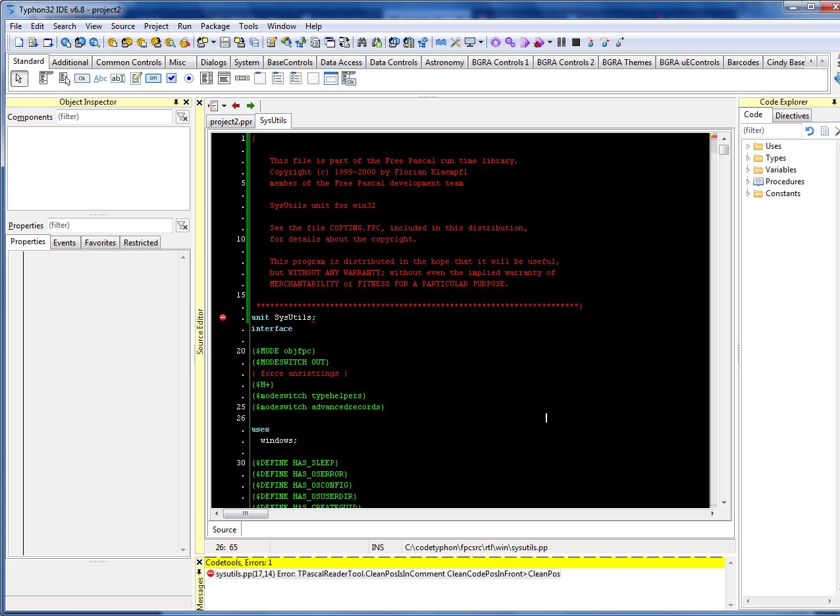The height and width of the screenshot is (616, 840).
Task: Select the TPopupMenu component icon
Action: [x=65, y=78]
